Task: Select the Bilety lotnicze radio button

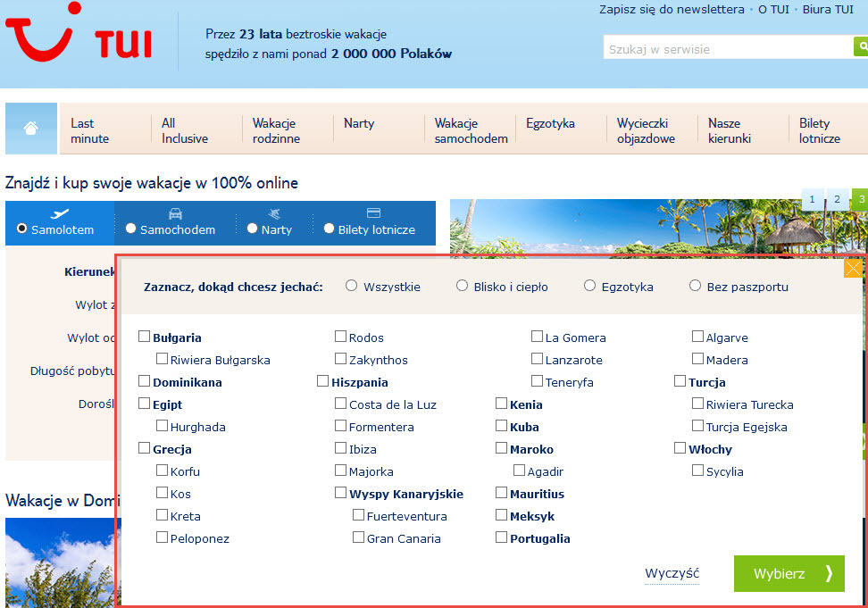Action: [x=329, y=229]
